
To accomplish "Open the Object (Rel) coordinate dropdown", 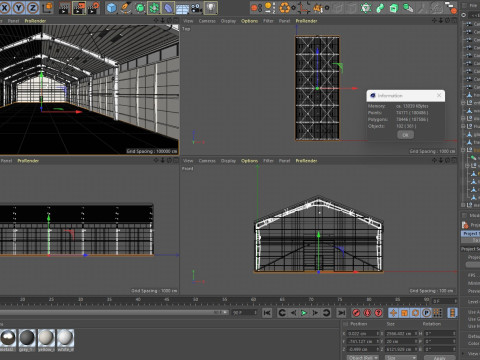I will 363,358.
